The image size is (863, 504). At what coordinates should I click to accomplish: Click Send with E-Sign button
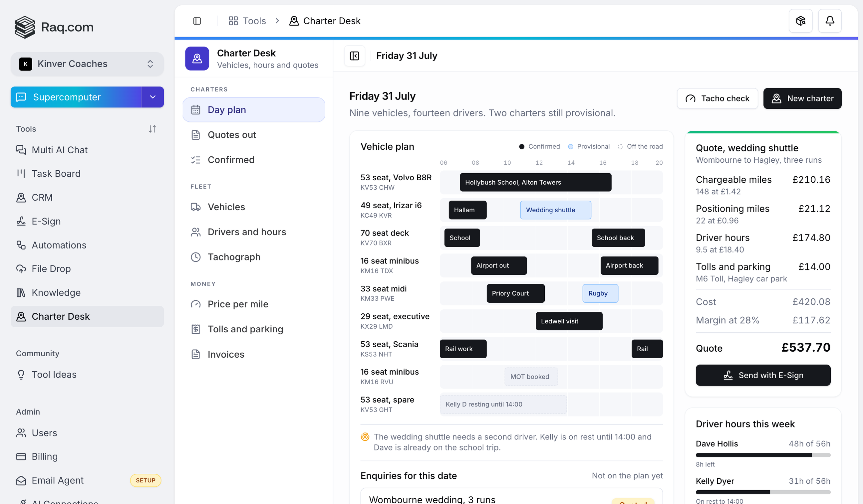[x=763, y=375]
